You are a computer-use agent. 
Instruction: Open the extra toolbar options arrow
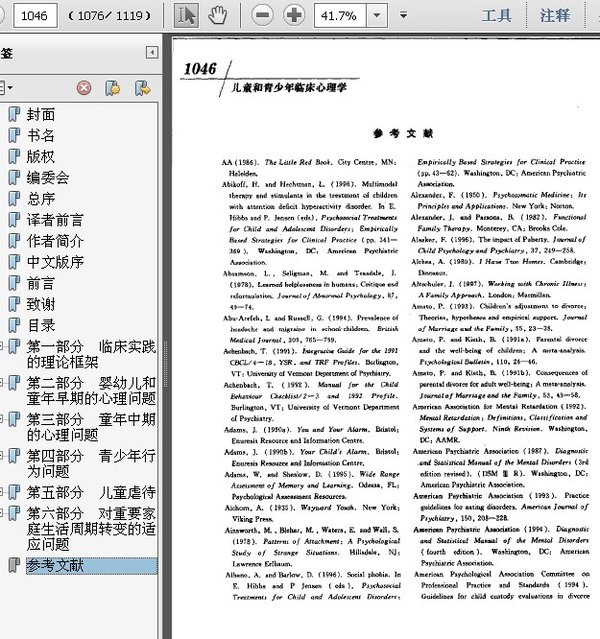(404, 15)
